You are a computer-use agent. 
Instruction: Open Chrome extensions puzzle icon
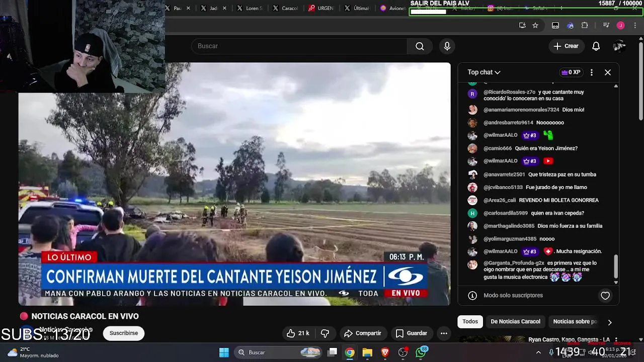[x=585, y=25]
